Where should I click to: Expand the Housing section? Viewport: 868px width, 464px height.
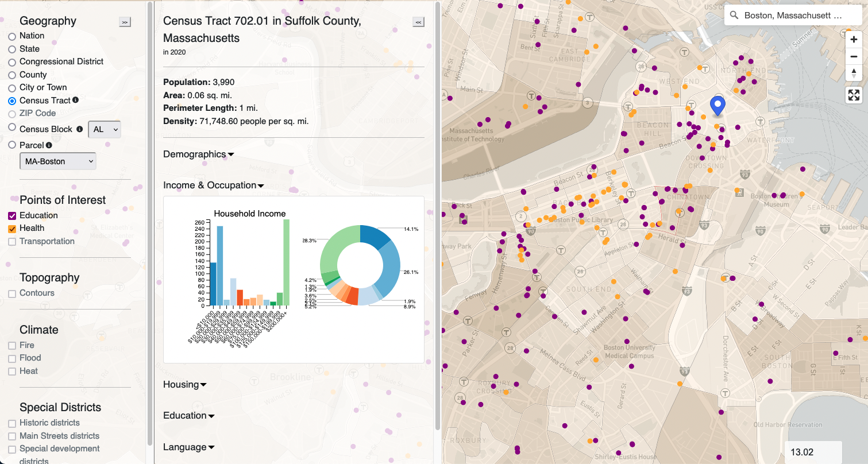pos(184,385)
